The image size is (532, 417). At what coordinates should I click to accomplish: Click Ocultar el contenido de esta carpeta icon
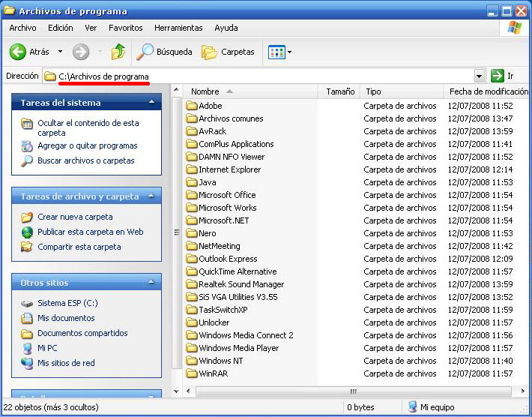pyautogui.click(x=27, y=123)
